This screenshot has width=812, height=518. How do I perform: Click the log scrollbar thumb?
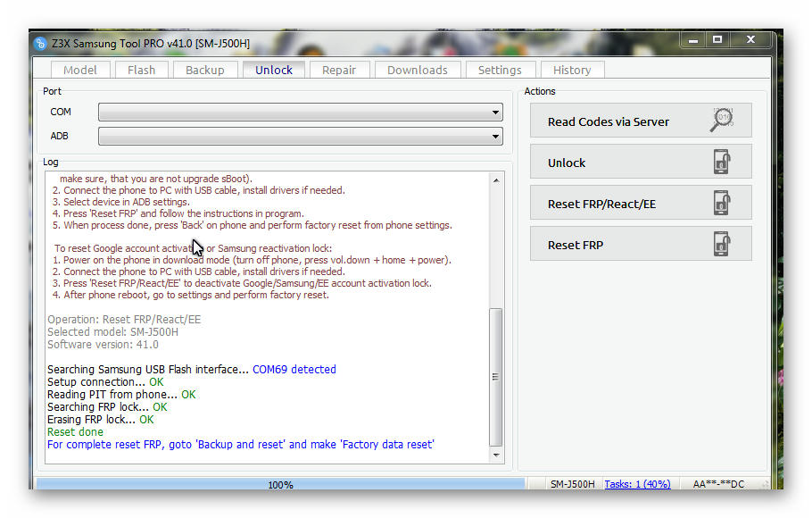click(495, 377)
